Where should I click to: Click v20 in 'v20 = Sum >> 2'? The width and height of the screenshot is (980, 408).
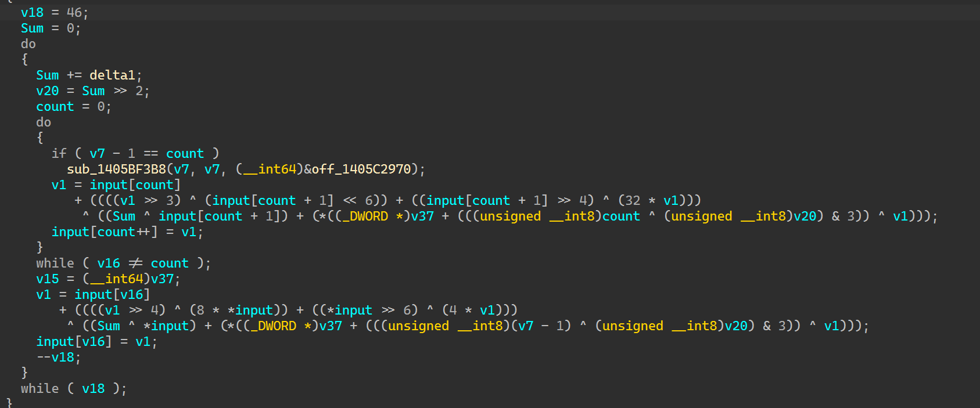click(47, 91)
